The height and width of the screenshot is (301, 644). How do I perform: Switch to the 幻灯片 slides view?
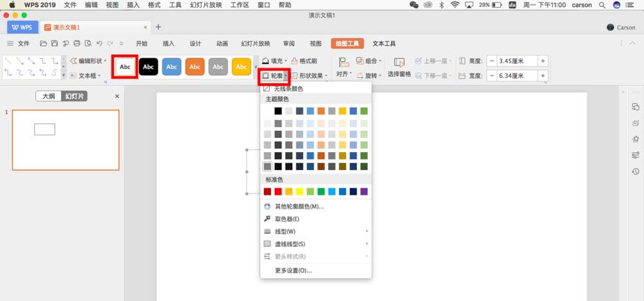pyautogui.click(x=74, y=96)
